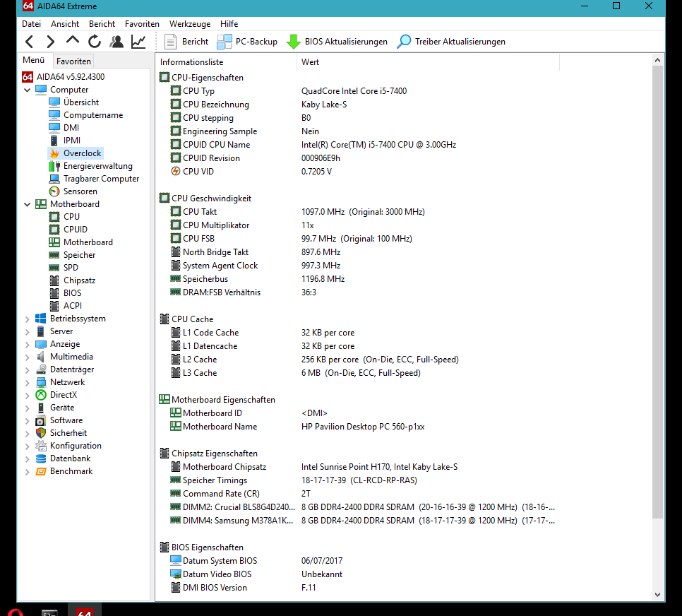Expand the Multimedia node
Image resolution: width=682 pixels, height=616 pixels.
click(x=27, y=357)
